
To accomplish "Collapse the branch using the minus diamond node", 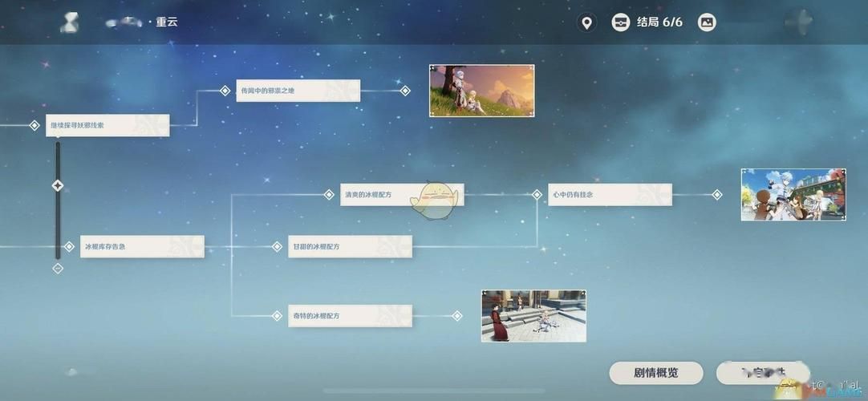I will (x=58, y=268).
